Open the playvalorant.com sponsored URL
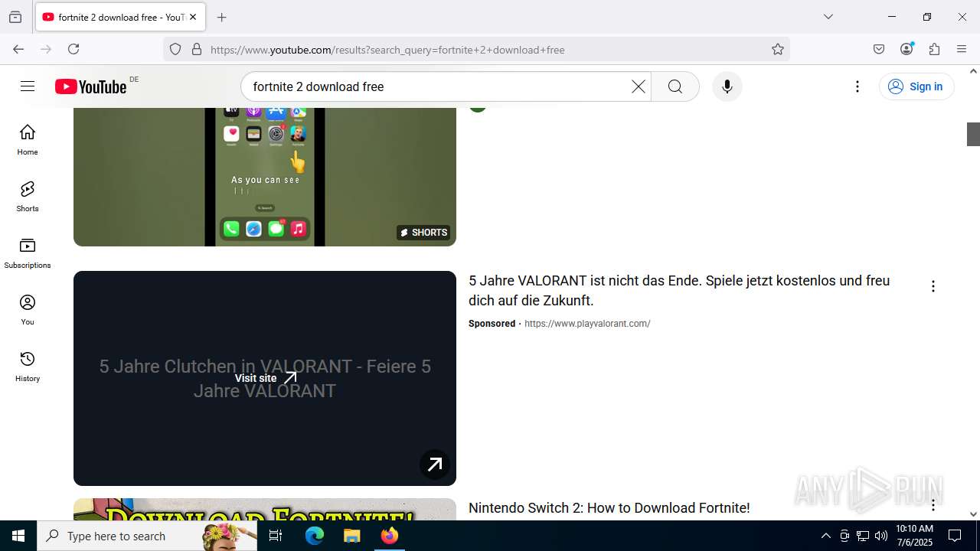Screen dimensions: 980x551 587,324
